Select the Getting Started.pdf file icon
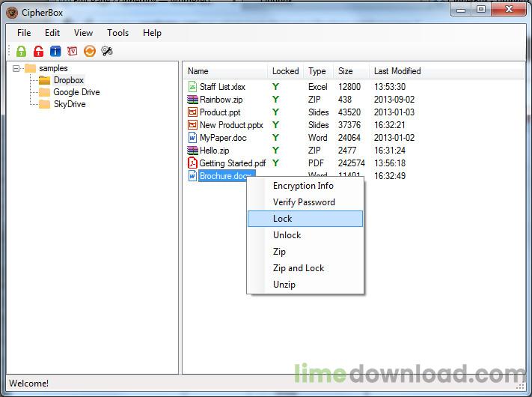Image resolution: width=532 pixels, height=397 pixels. click(192, 163)
